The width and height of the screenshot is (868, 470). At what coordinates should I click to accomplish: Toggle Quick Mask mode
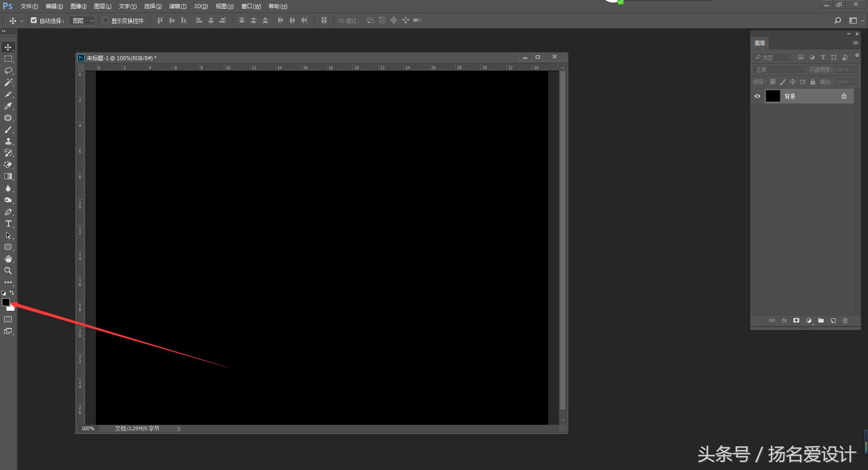[x=8, y=319]
